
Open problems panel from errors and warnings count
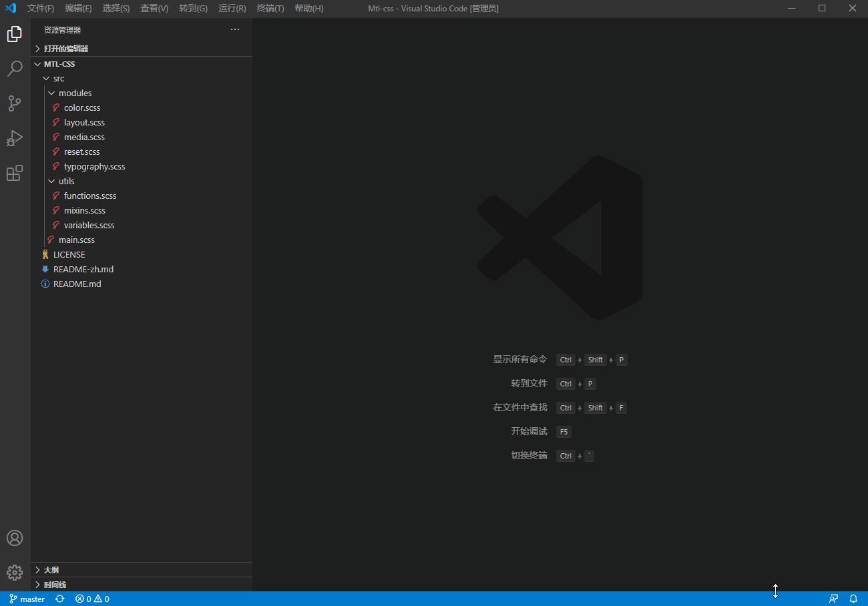point(92,599)
